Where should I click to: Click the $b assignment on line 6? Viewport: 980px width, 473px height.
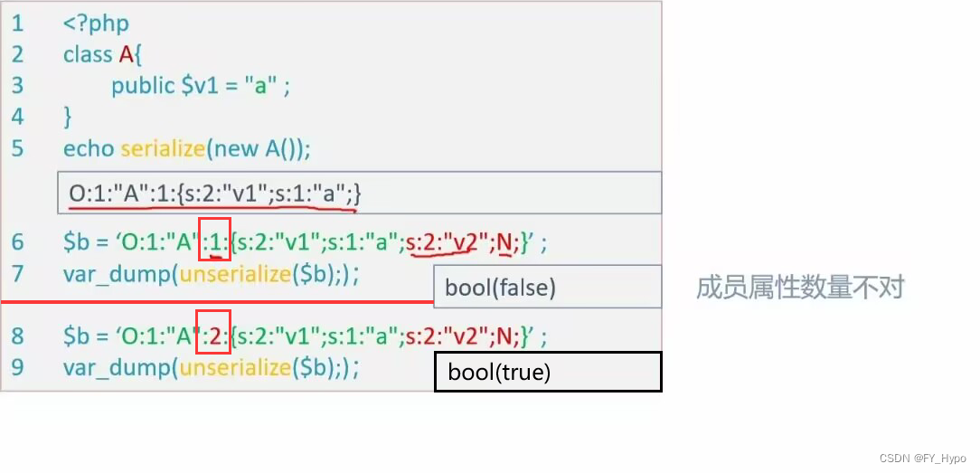pyautogui.click(x=305, y=242)
